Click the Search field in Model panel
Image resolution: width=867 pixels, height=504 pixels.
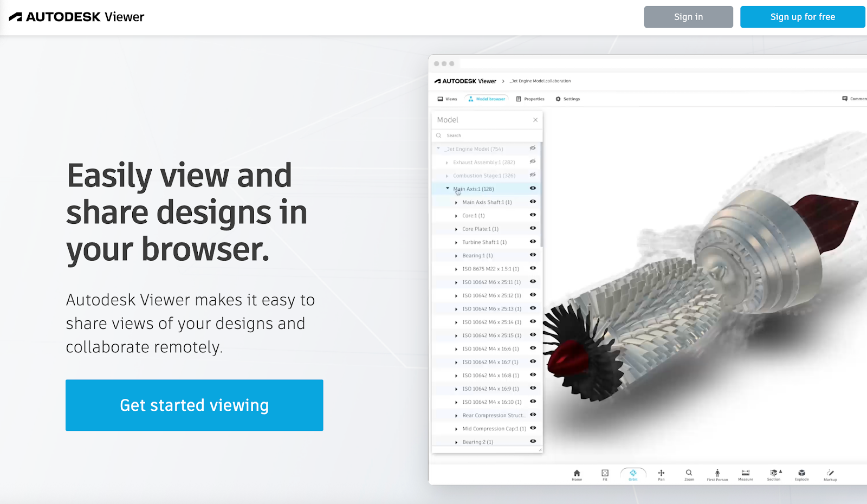tap(487, 135)
